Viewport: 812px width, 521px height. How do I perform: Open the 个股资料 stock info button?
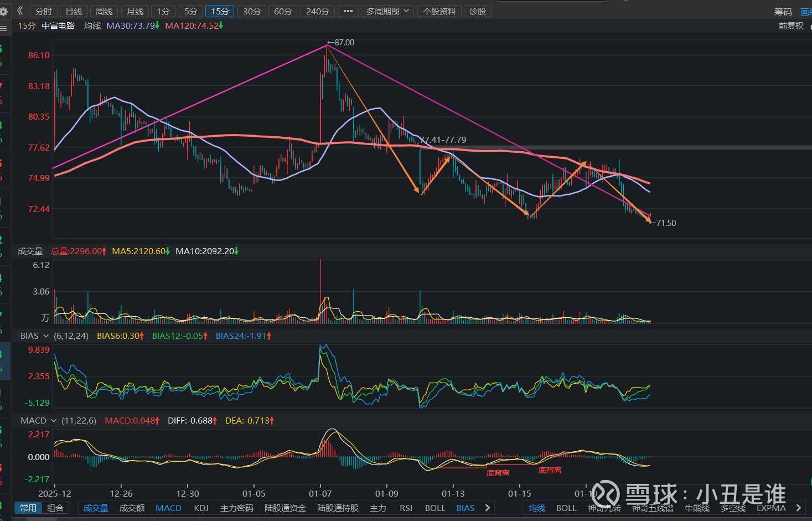(x=439, y=11)
